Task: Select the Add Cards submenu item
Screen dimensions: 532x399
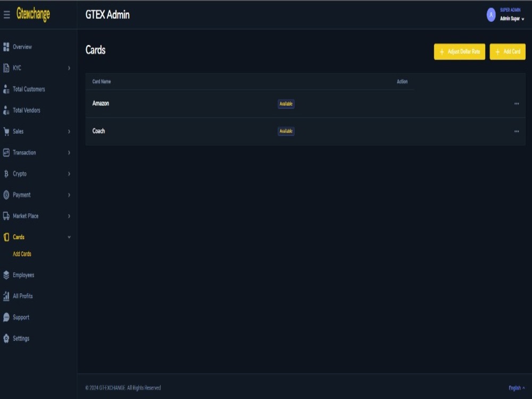Action: click(22, 254)
